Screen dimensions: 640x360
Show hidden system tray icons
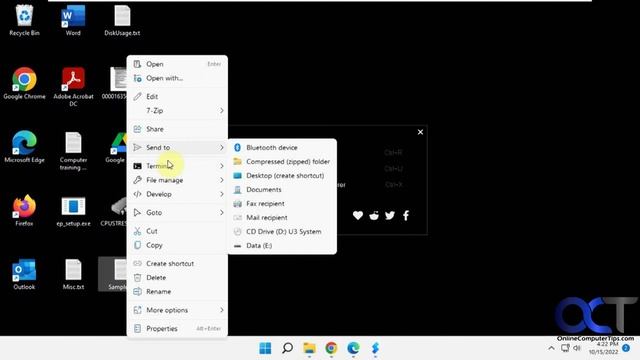[x=551, y=348]
